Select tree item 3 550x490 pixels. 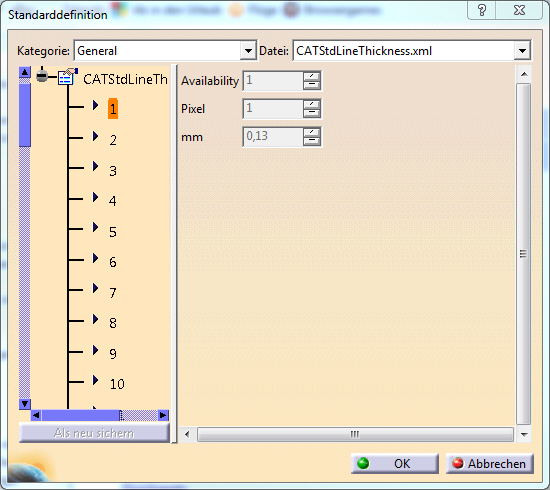pos(113,171)
